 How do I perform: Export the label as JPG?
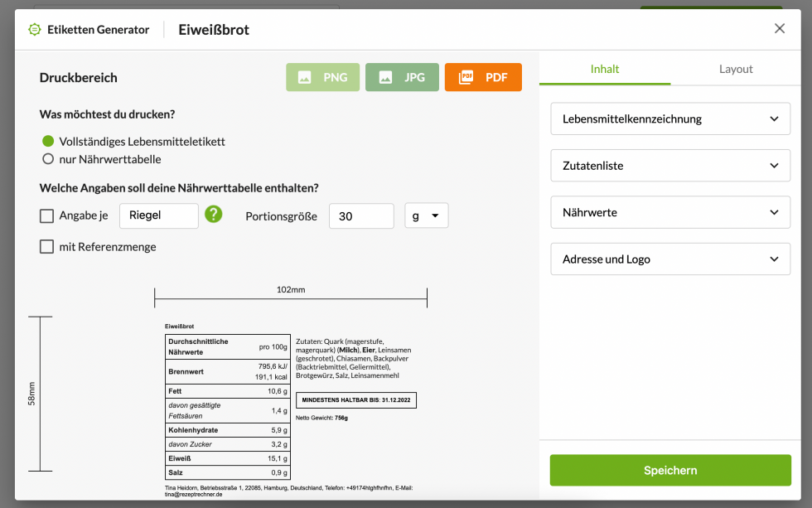(x=402, y=77)
